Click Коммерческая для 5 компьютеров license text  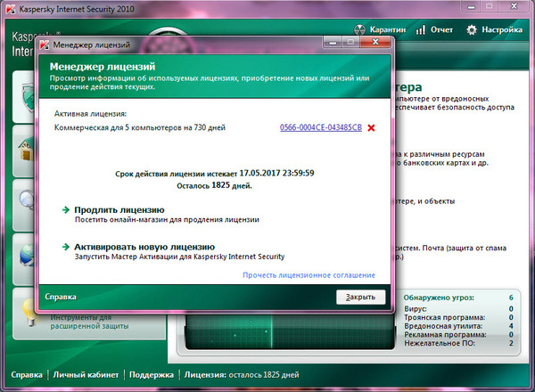coord(140,127)
